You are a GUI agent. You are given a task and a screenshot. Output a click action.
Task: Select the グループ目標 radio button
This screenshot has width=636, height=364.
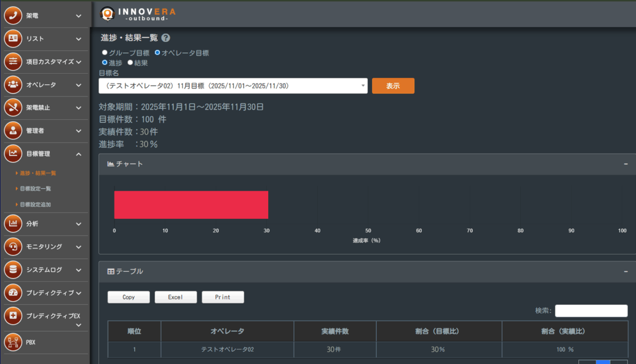104,53
